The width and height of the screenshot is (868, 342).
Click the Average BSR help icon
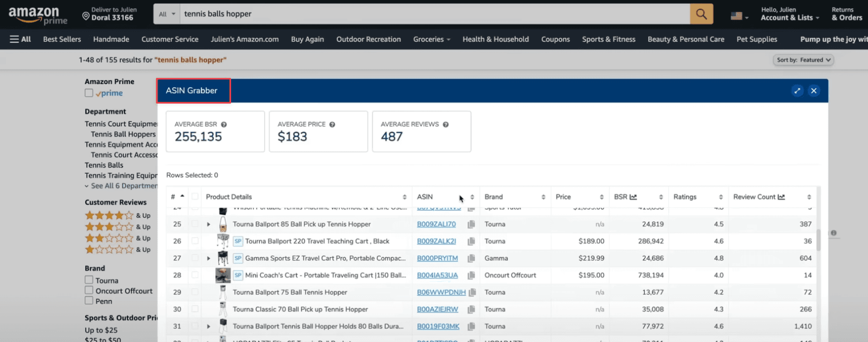click(224, 124)
